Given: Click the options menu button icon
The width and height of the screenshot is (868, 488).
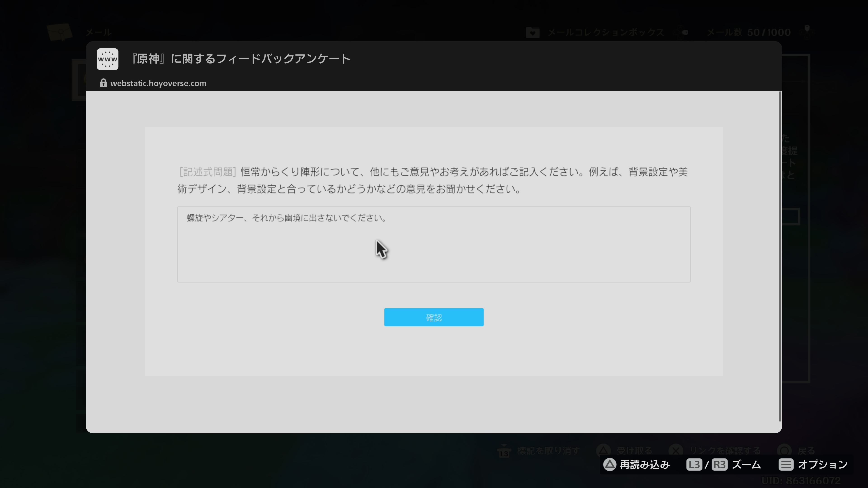Looking at the screenshot, I should [x=786, y=465].
